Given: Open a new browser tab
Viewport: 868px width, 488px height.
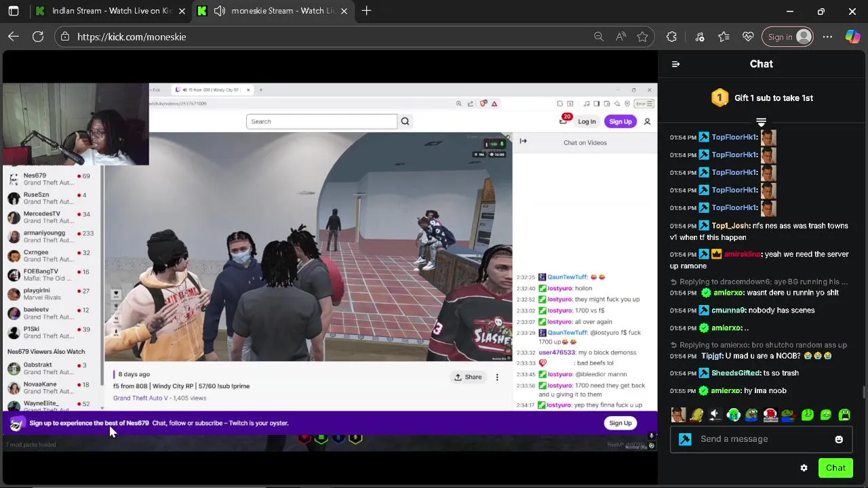Looking at the screenshot, I should (366, 11).
